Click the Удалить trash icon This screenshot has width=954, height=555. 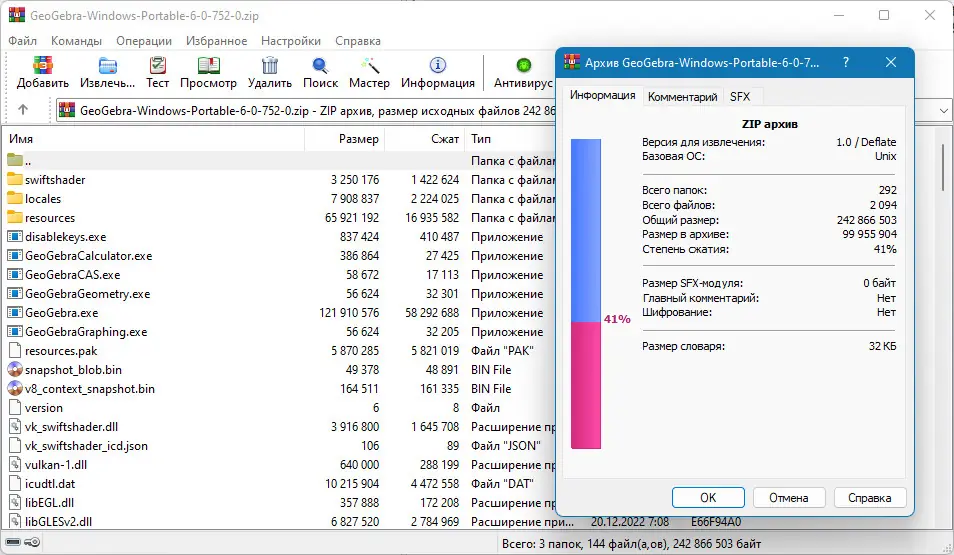tap(270, 65)
